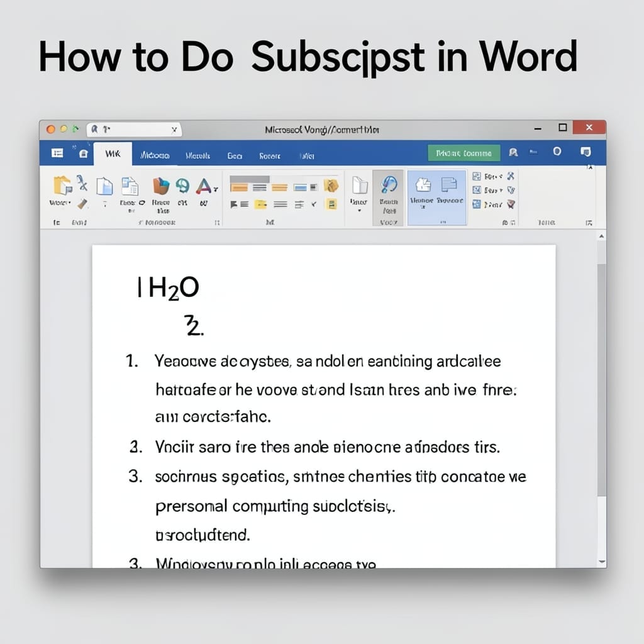Screen dimensions: 644x644
Task: Click the large red letter A icon
Action: (204, 186)
